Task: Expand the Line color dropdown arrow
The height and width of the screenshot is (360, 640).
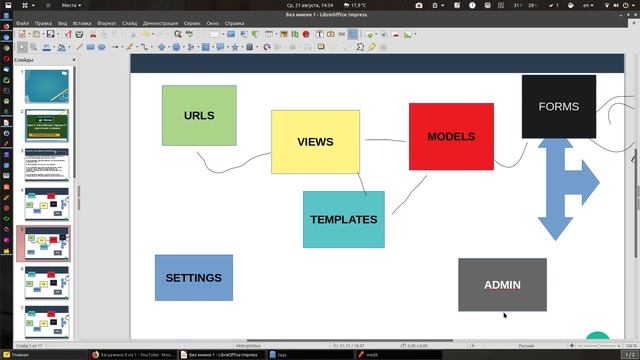Action: [x=54, y=47]
